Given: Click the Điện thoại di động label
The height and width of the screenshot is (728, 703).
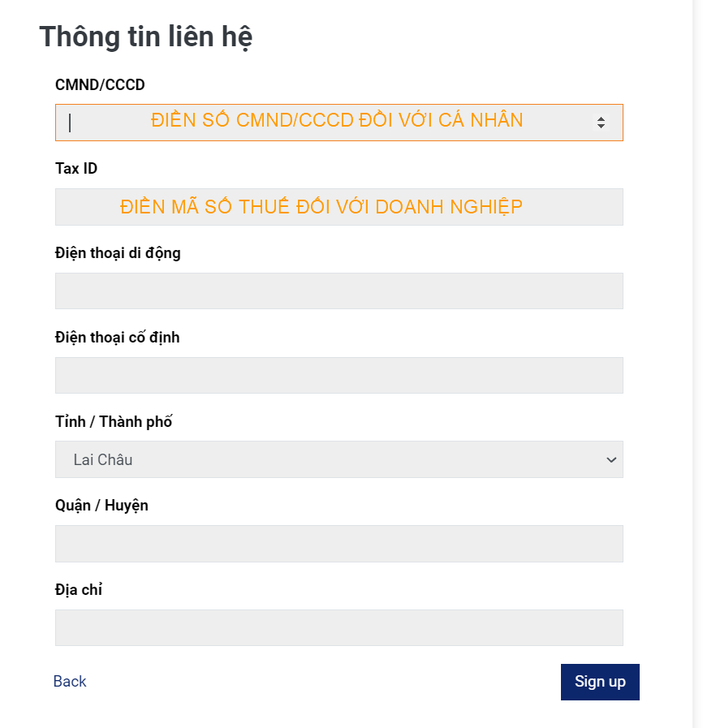Looking at the screenshot, I should coord(118,253).
